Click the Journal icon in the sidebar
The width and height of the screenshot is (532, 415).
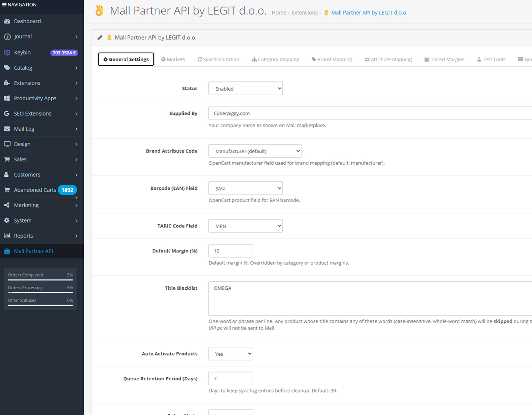[7, 37]
